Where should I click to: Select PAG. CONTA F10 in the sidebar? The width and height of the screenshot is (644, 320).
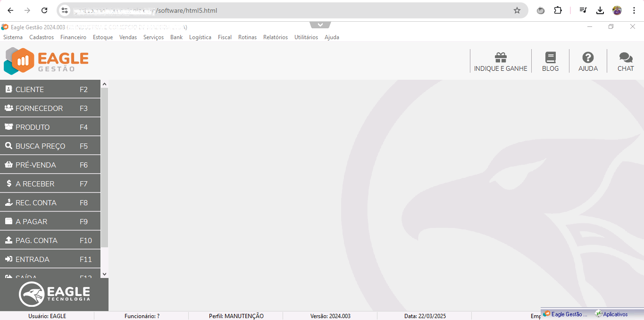click(50, 240)
